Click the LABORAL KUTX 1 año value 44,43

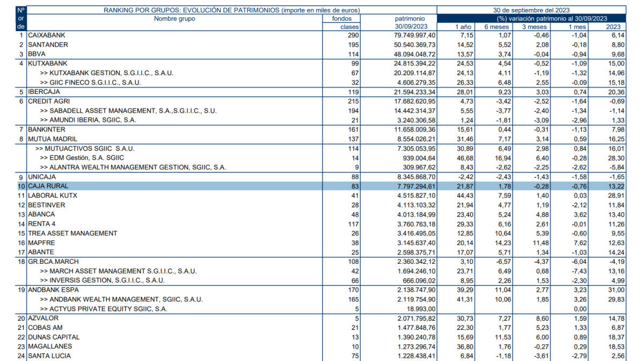[x=465, y=196]
